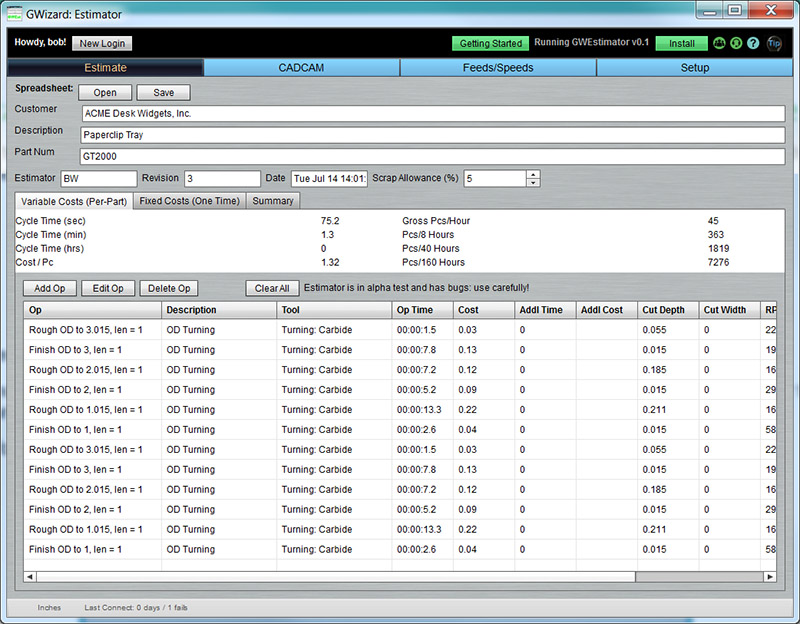Click the New Login button
Viewport: 800px width, 624px height.
(x=102, y=44)
